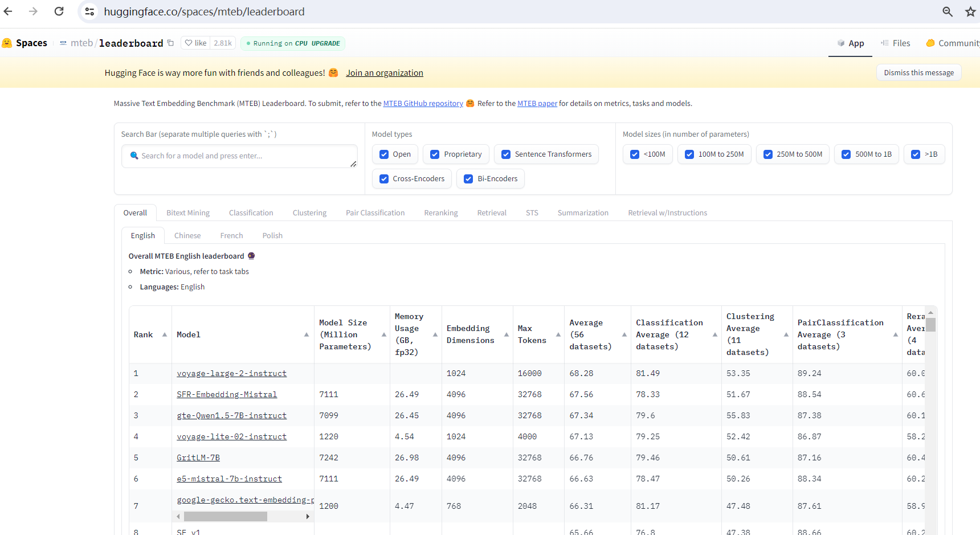Click the model cell horizontal scrollbar thumb

click(226, 516)
